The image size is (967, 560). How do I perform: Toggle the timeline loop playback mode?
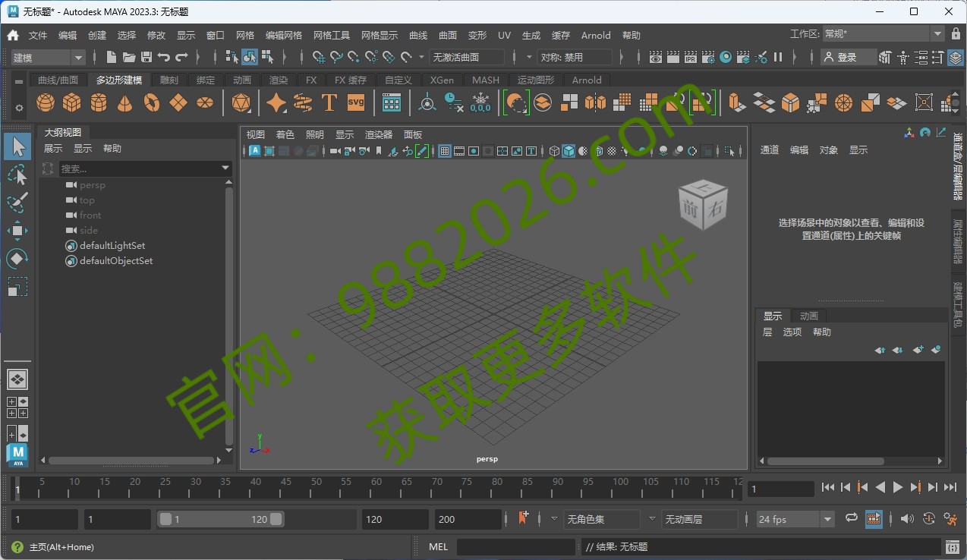point(852,518)
